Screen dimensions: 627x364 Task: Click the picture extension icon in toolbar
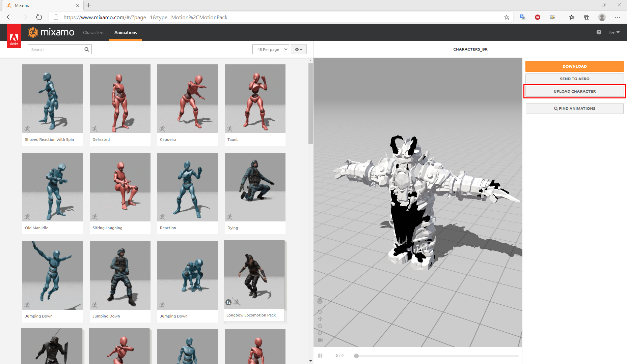pyautogui.click(x=552, y=17)
